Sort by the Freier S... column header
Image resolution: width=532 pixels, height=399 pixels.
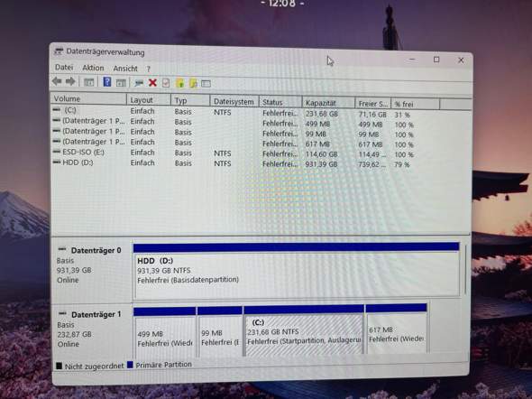[x=373, y=104]
